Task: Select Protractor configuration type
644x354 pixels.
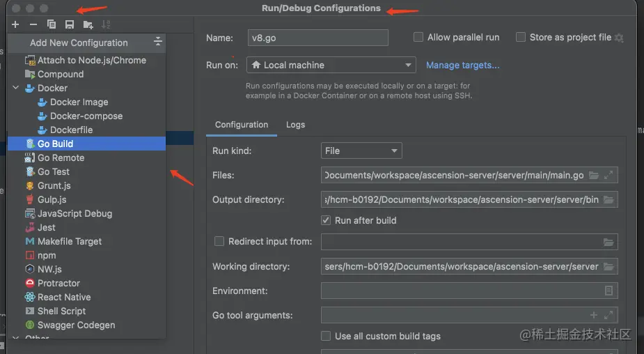Action: coord(86,284)
